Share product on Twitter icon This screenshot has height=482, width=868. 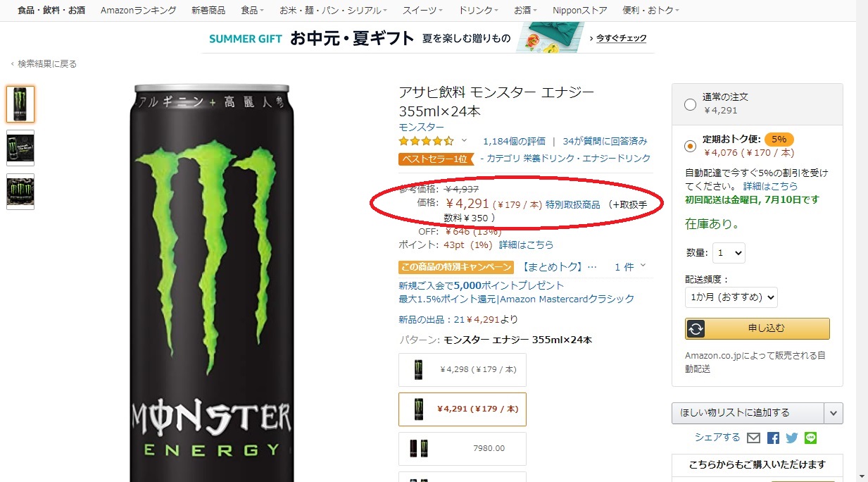click(x=792, y=438)
